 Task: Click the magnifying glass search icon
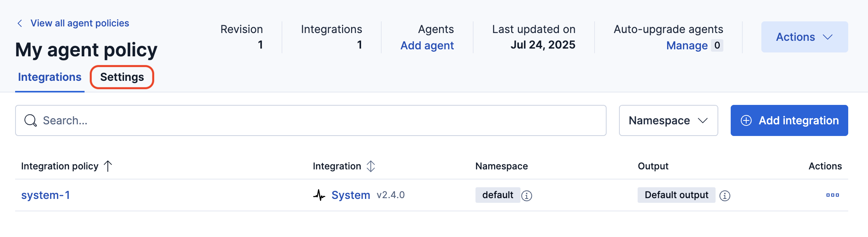pyautogui.click(x=31, y=120)
